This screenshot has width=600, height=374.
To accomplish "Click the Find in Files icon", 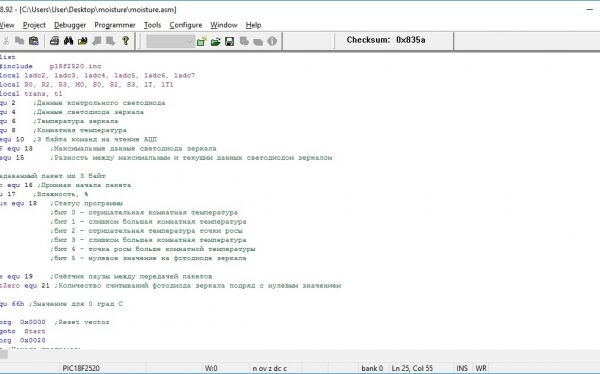I will (83, 41).
